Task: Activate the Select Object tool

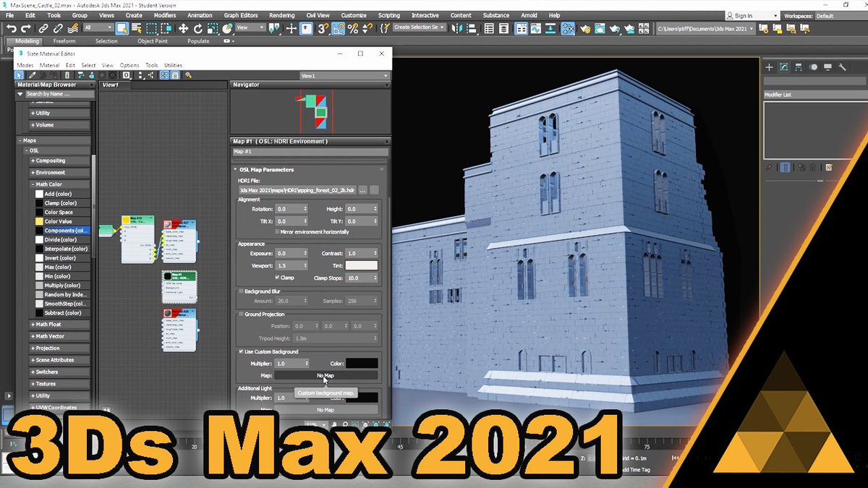Action: [121, 29]
